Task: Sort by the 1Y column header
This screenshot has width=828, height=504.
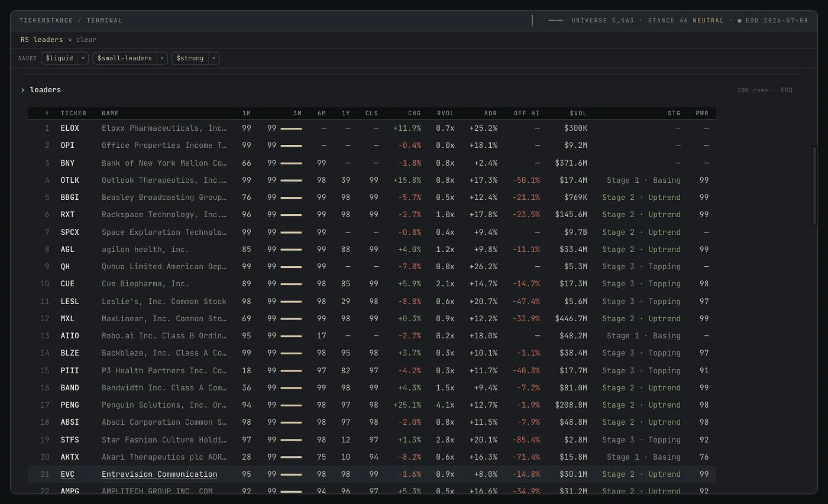Action: click(345, 113)
